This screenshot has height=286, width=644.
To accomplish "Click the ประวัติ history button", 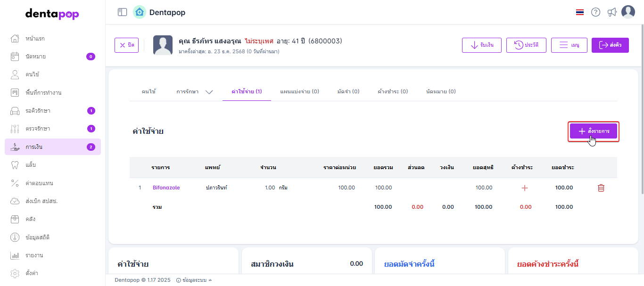I will (x=526, y=45).
